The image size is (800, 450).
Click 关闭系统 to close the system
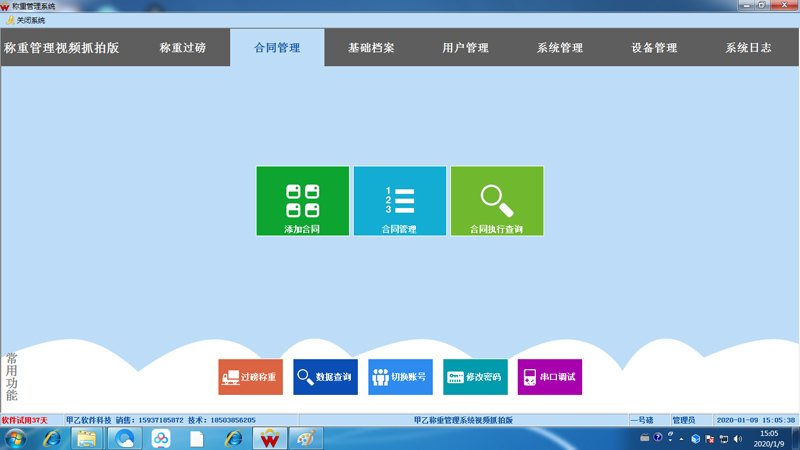(x=26, y=20)
